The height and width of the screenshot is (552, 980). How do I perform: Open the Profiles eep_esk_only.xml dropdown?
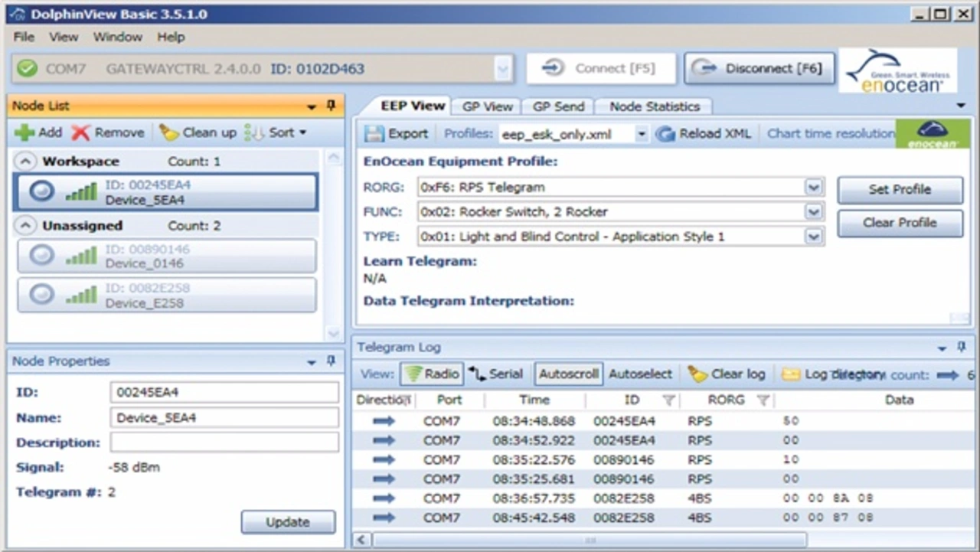[641, 134]
